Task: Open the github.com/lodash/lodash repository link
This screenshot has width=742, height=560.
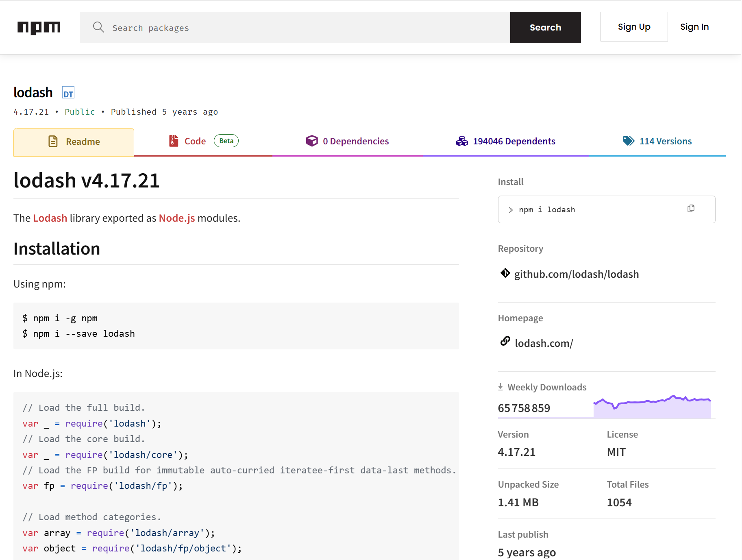Action: [577, 273]
